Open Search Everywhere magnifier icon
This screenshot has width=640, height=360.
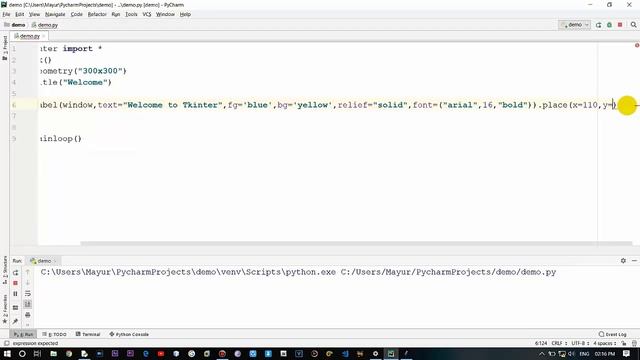click(633, 25)
